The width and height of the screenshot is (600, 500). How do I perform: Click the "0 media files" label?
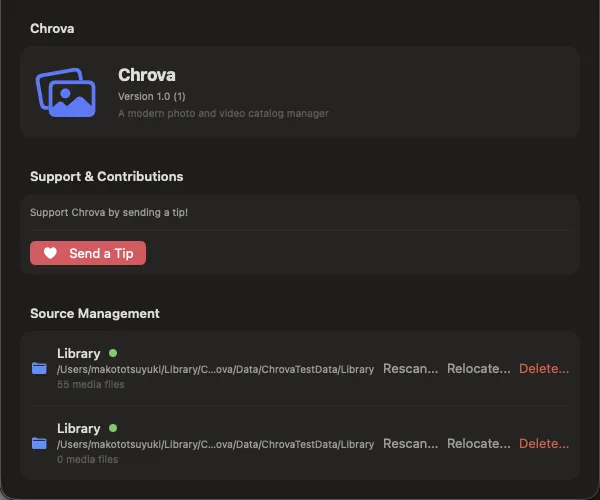(88, 459)
